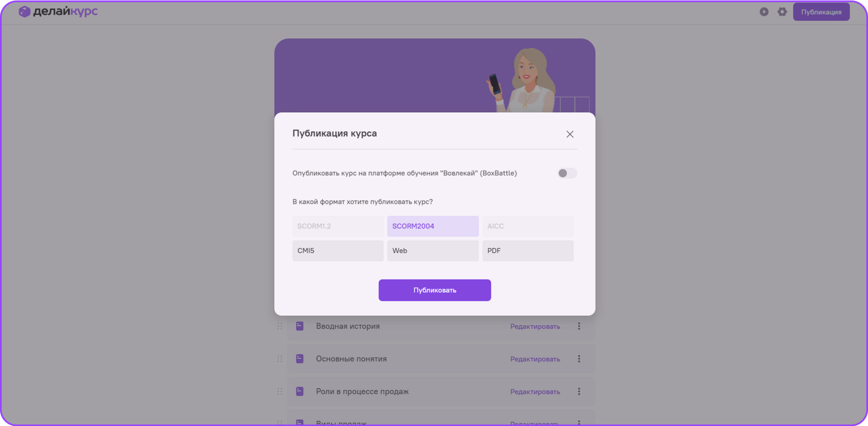Click page icon beside Основные понятия
The height and width of the screenshot is (426, 868).
pos(300,359)
